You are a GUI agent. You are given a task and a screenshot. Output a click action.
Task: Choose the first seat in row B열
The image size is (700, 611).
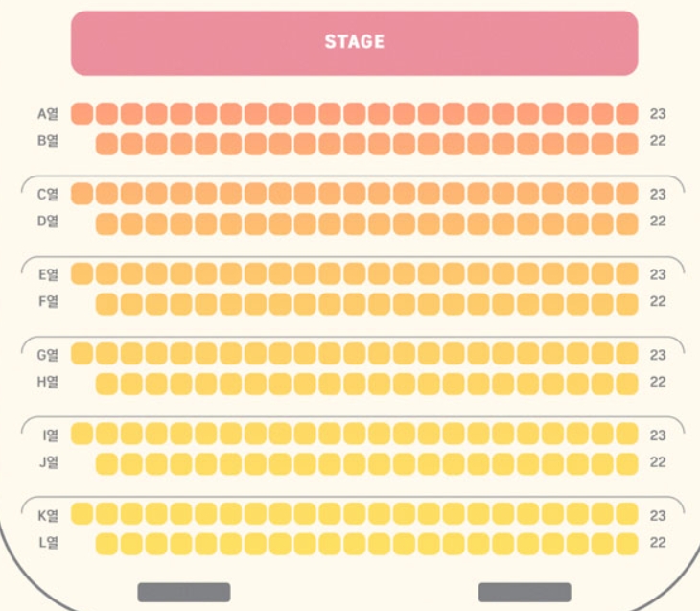click(x=106, y=144)
